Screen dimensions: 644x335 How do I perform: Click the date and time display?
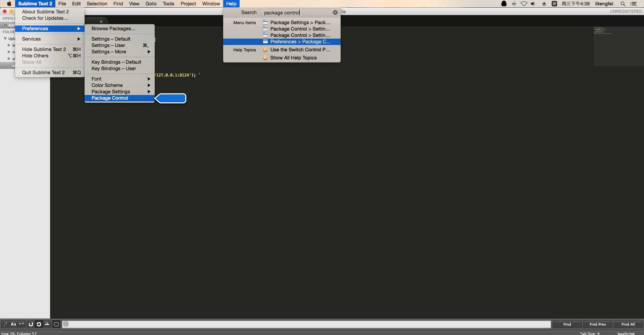coord(576,4)
